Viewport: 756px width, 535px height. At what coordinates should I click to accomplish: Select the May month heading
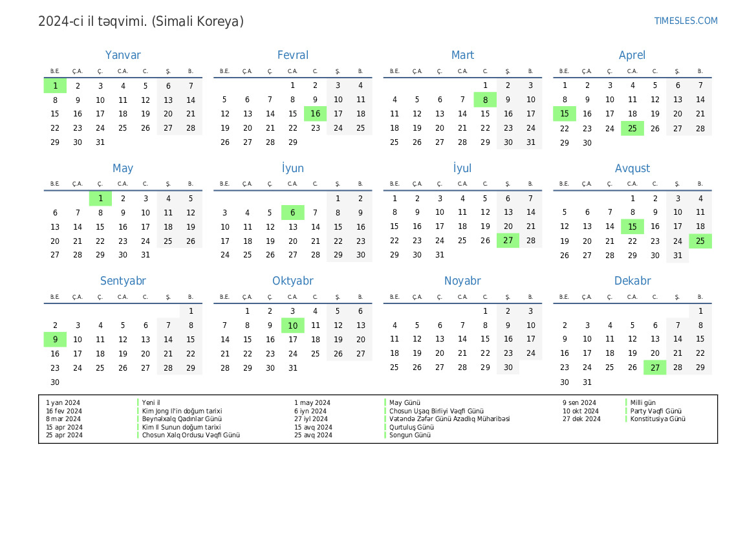123,168
